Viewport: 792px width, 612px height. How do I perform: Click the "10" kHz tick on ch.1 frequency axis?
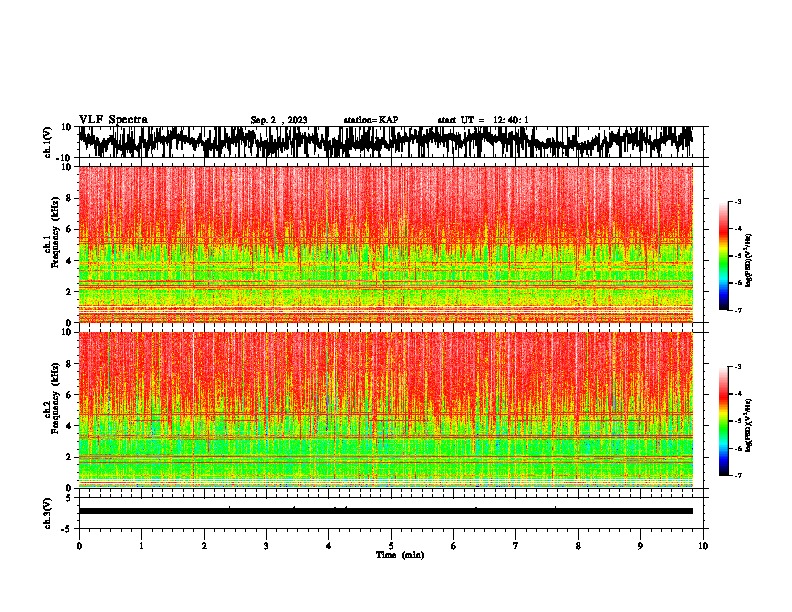68,168
